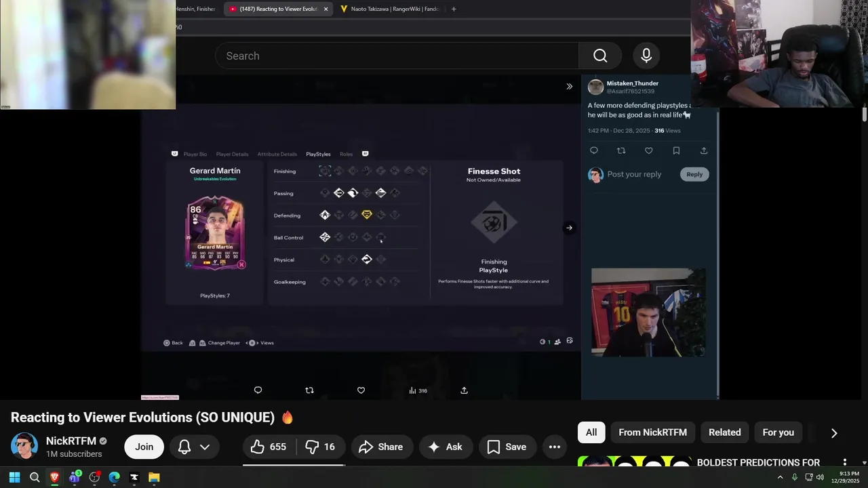Click retweet icon under the tweet
The image size is (868, 488).
click(x=621, y=150)
